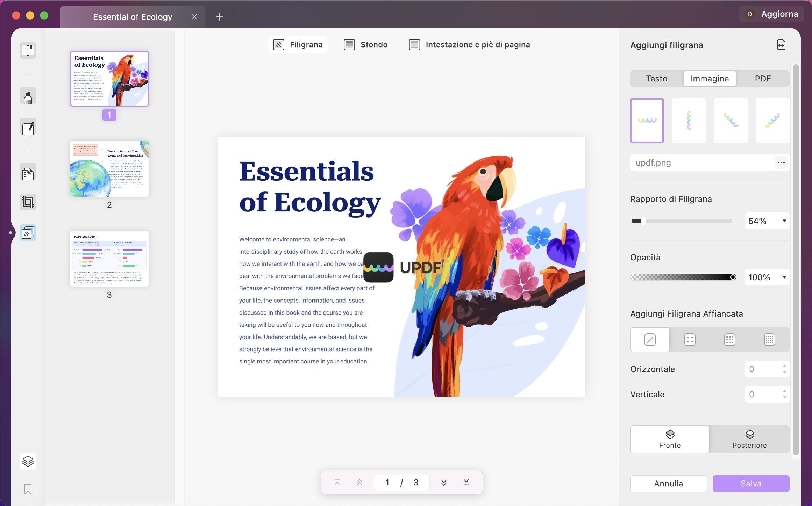Expand the 54% watermark ratio dropdown
The height and width of the screenshot is (506, 812).
784,221
